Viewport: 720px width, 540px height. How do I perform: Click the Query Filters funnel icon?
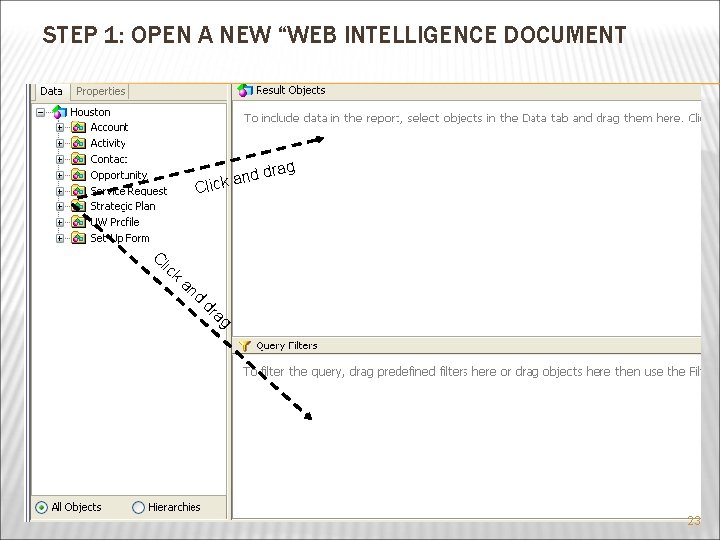pyautogui.click(x=245, y=346)
